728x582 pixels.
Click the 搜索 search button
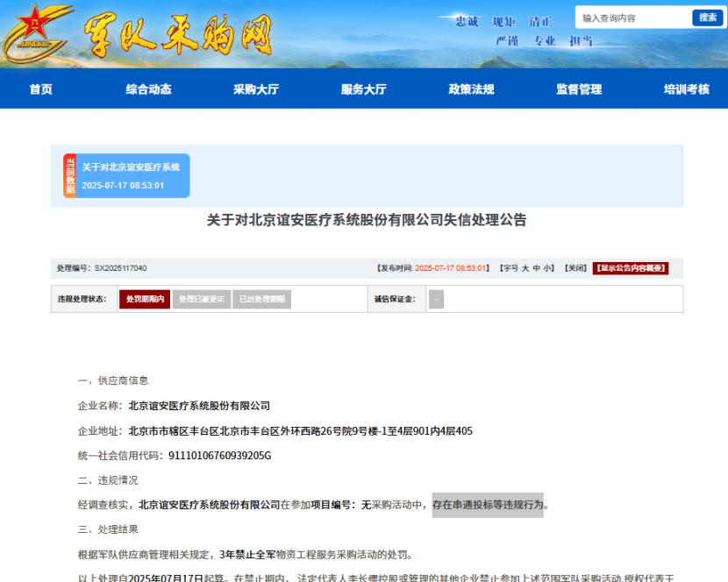708,18
